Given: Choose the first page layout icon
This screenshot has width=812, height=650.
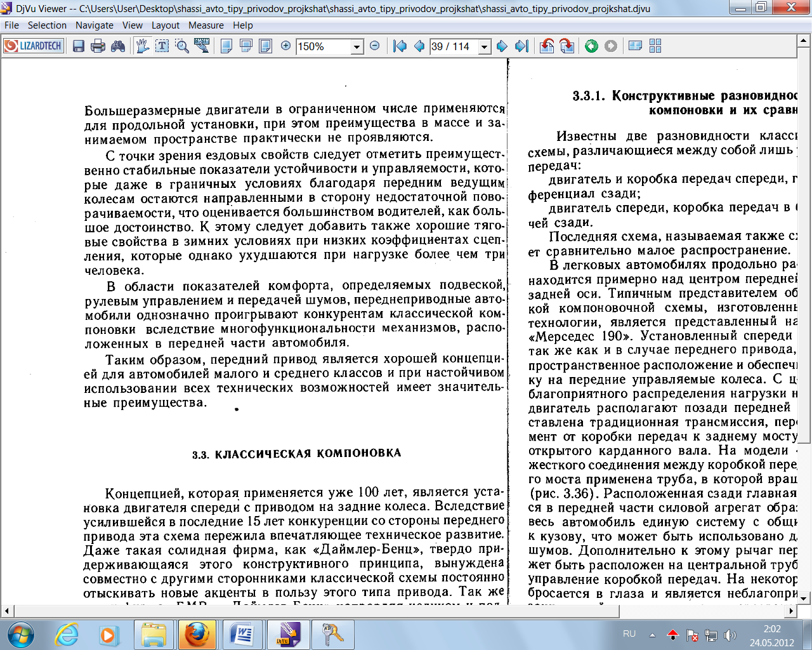Looking at the screenshot, I should coord(226,46).
